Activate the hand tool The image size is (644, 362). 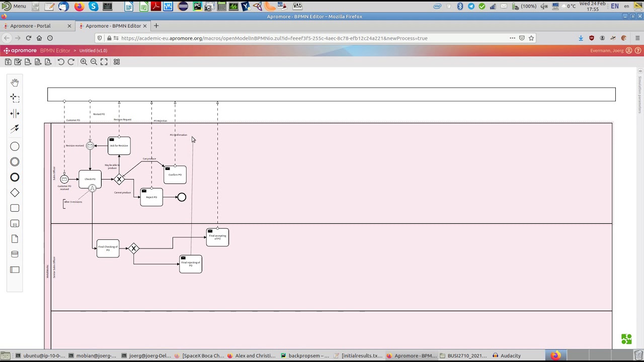pos(15,82)
